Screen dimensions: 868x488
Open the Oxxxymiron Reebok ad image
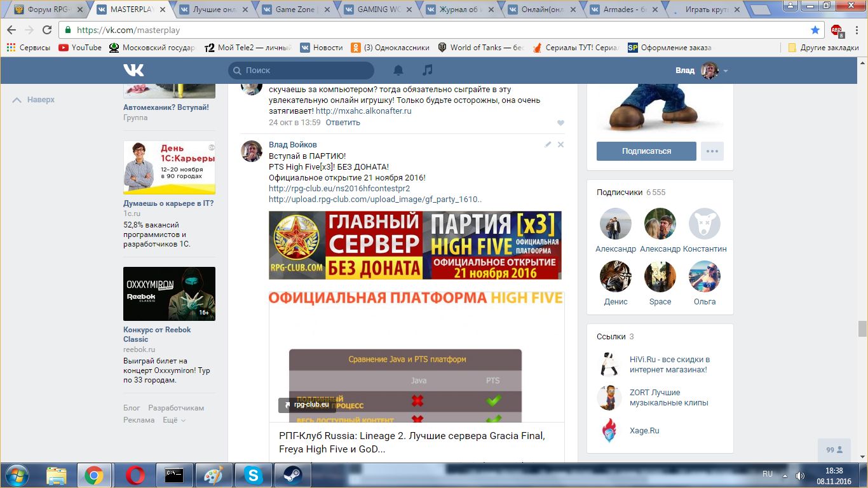169,294
